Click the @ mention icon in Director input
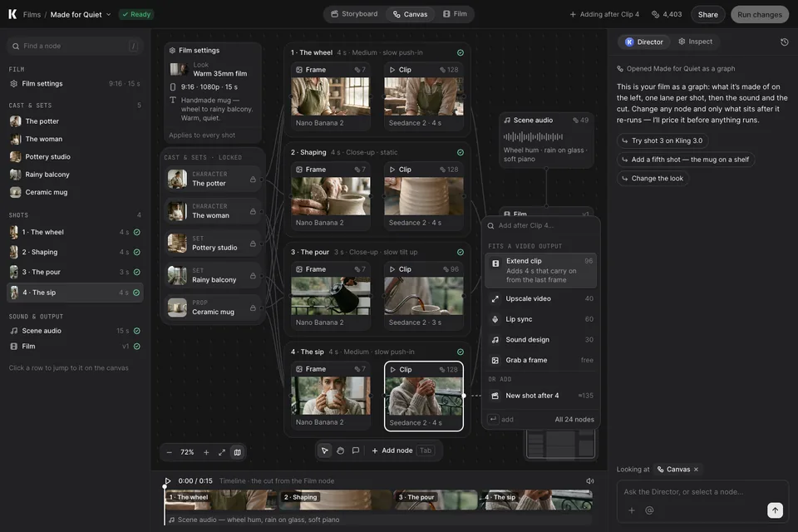The image size is (798, 532). 649,510
